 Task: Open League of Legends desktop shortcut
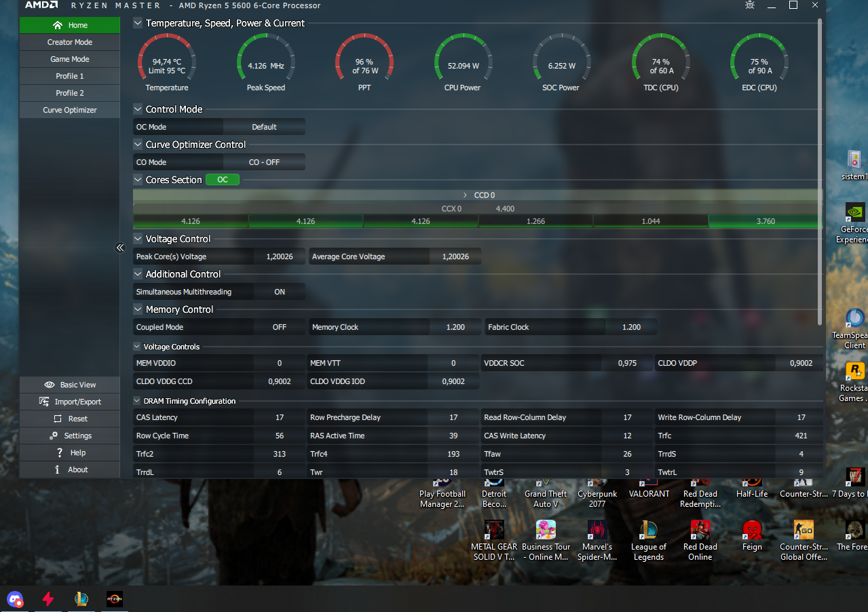click(649, 540)
